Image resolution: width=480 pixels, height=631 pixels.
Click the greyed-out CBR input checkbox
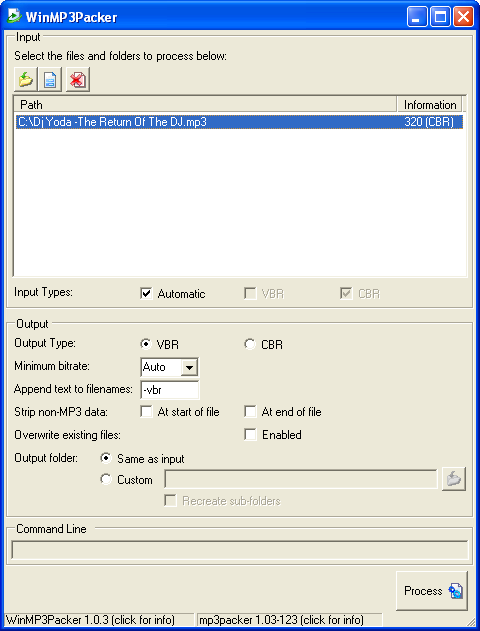coord(346,293)
